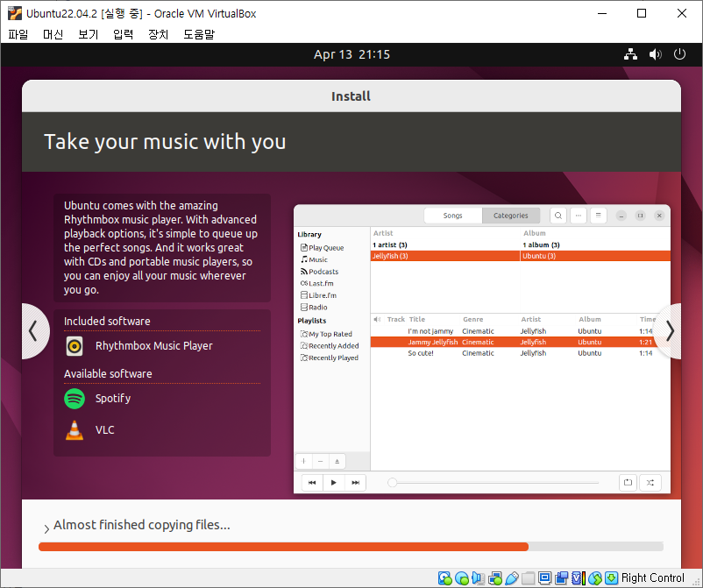Click the VLC cone icon
703x588 pixels.
75,430
